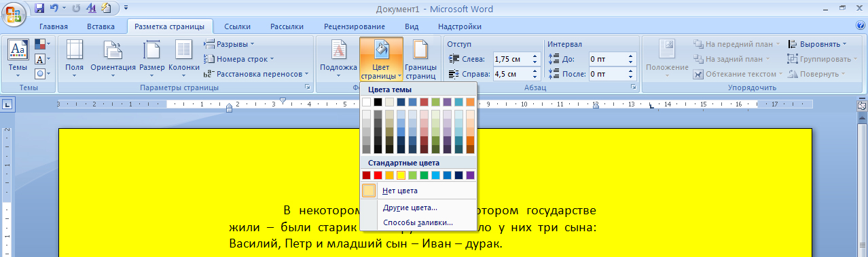
Task: Switch to the Надстройки tab
Action: tap(460, 26)
